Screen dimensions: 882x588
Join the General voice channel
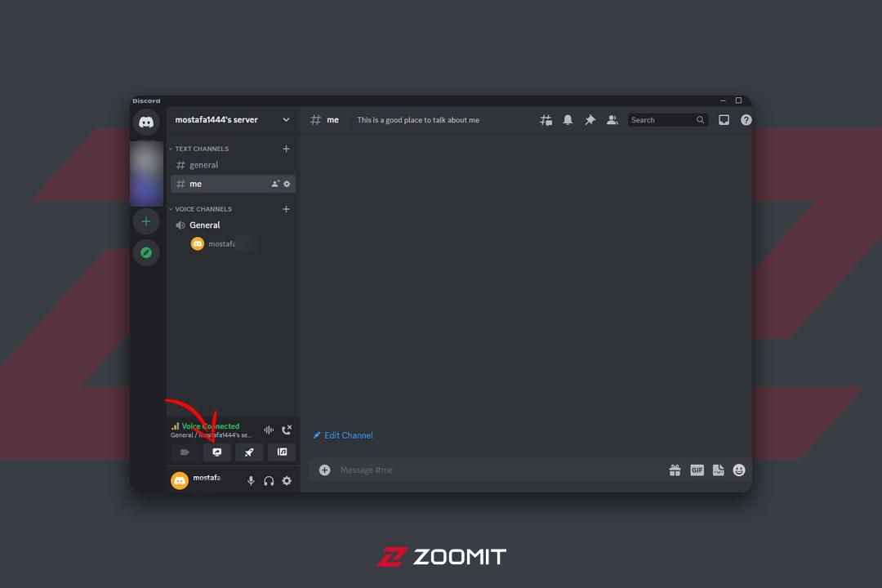pyautogui.click(x=233, y=225)
